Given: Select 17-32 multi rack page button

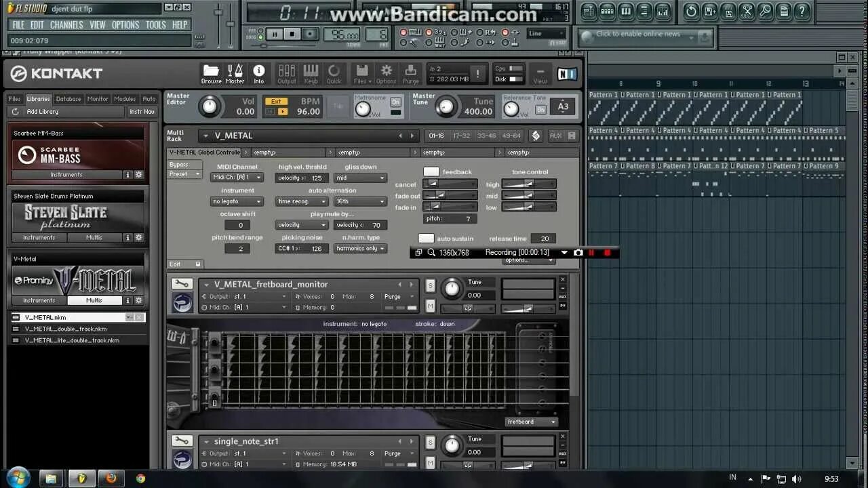Looking at the screenshot, I should 462,136.
